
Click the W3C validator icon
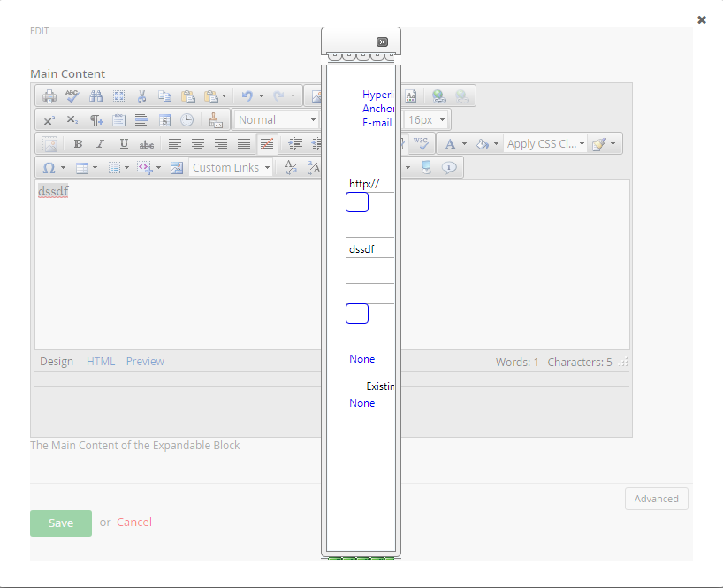point(421,143)
